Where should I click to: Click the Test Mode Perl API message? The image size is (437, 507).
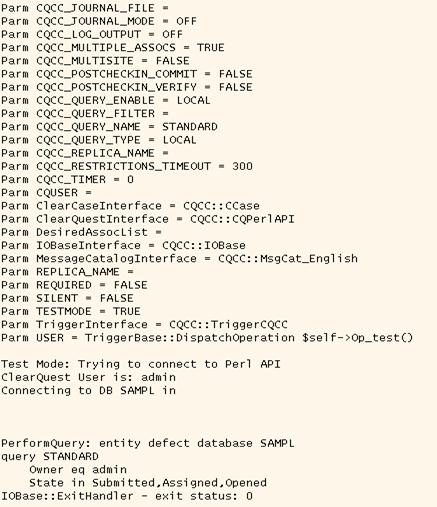point(141,364)
